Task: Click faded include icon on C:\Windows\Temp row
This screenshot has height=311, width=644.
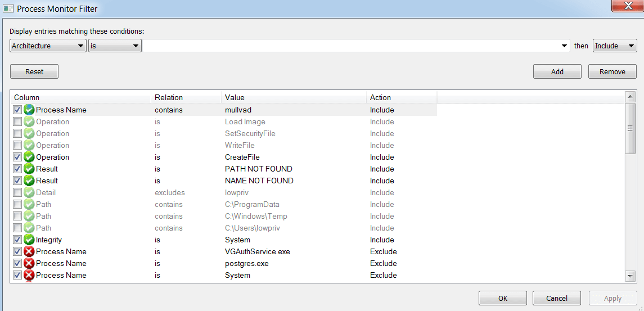Action: click(x=29, y=216)
